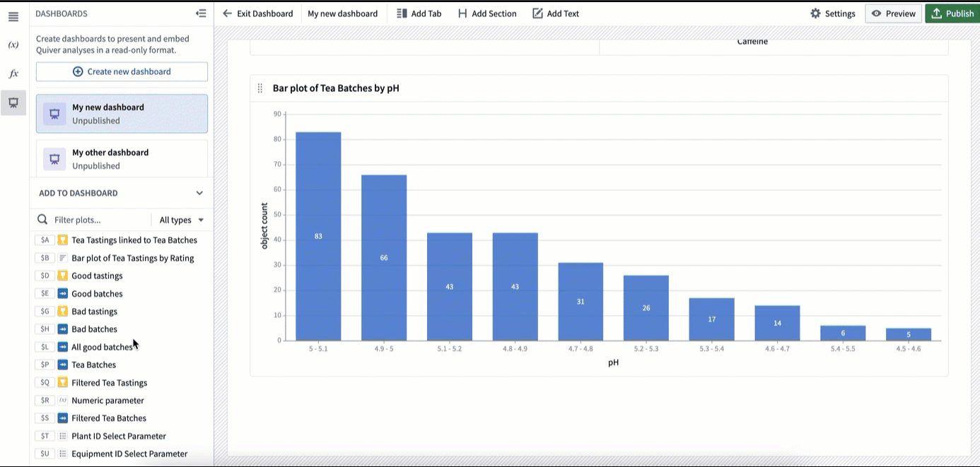
Task: Click the bar labeled 83 for pH 5 - 5.1
Action: coord(318,236)
